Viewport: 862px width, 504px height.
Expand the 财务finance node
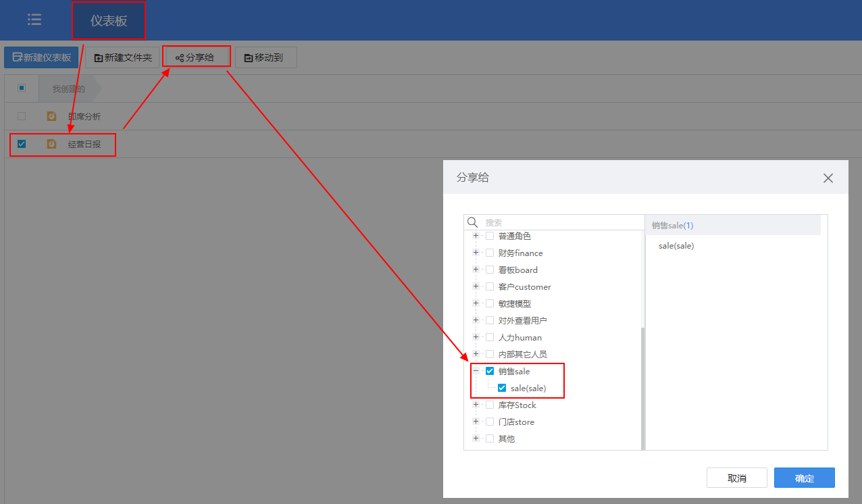[x=476, y=253]
